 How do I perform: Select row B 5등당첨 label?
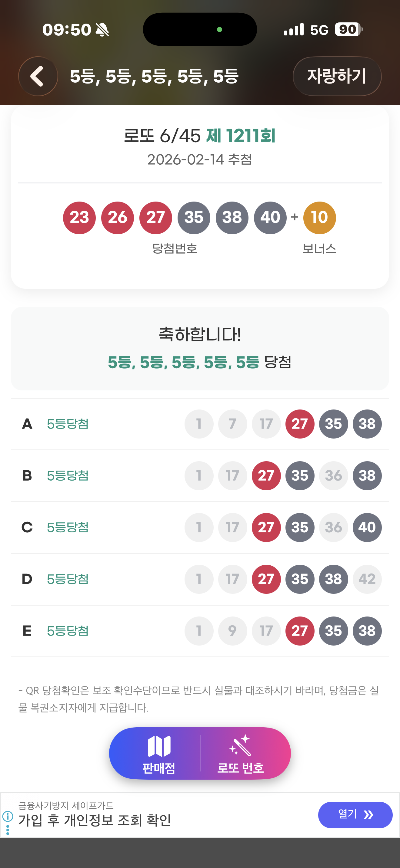pyautogui.click(x=68, y=475)
